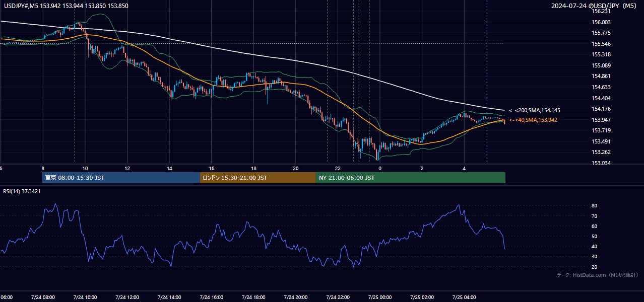Click the 154.176 price axis value
This screenshot has width=644, height=302.
tap(601, 109)
